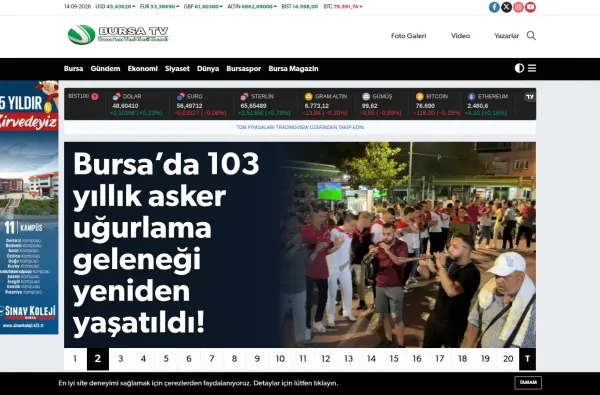
Task: Click the Dolar currency icon in ticker
Action: [116, 96]
